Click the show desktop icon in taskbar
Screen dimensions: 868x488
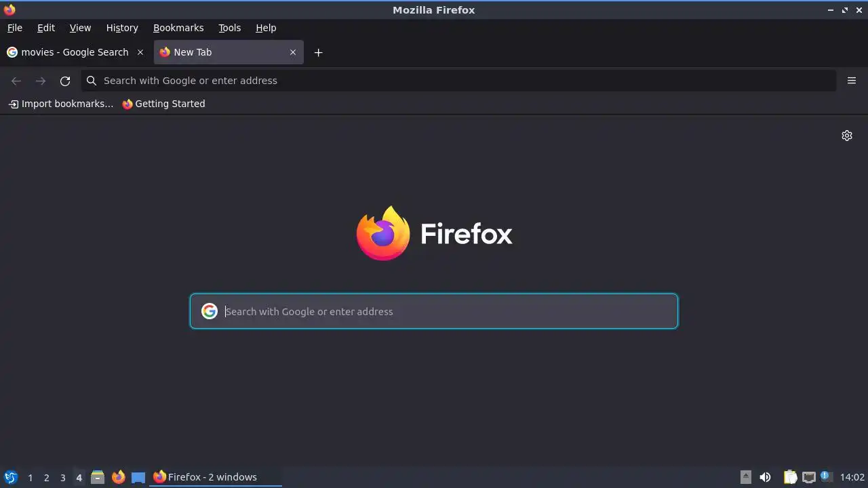tap(138, 477)
